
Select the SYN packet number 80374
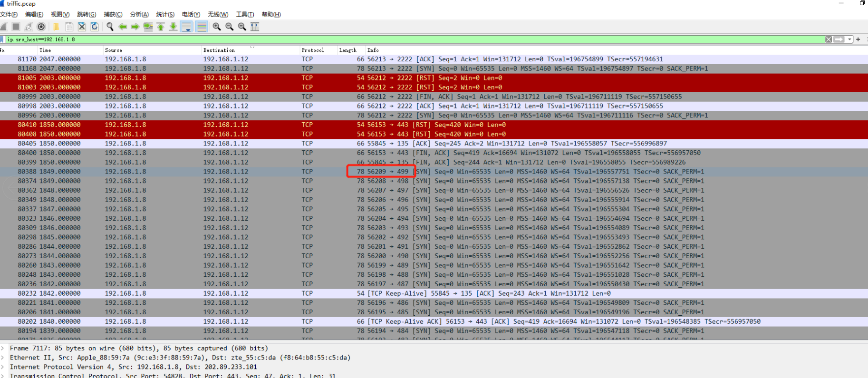point(434,181)
